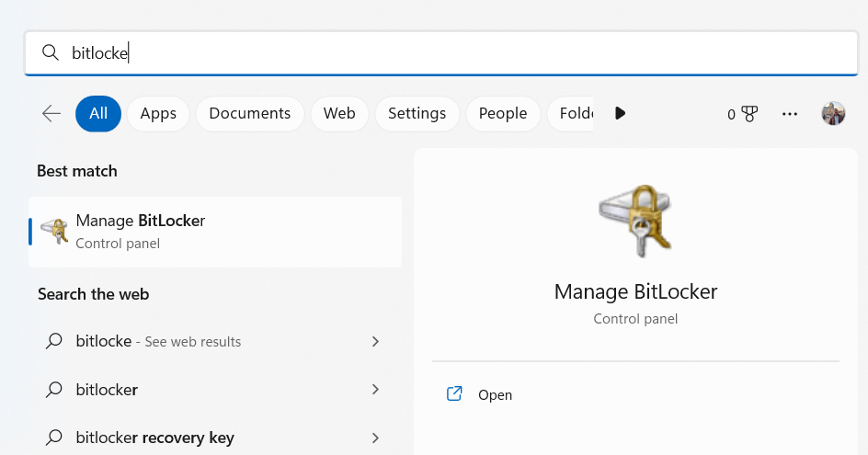The height and width of the screenshot is (455, 868).
Task: Open the Manage BitLocker best match result
Action: [215, 232]
